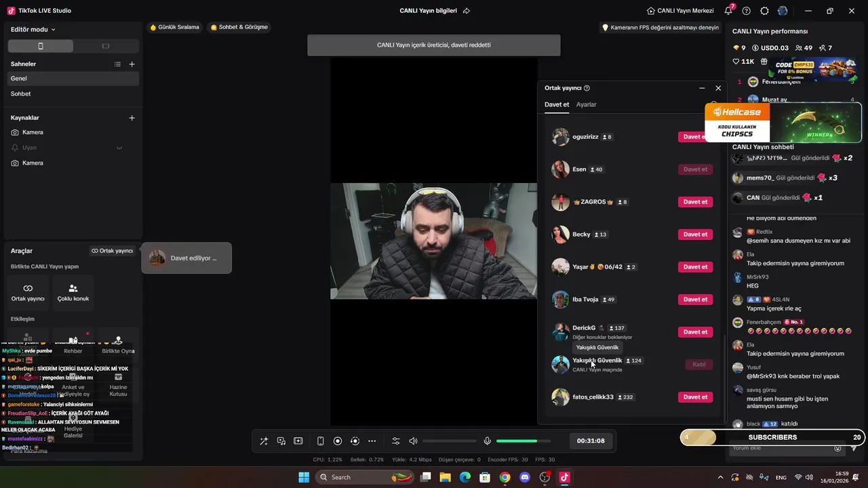Switch to the Ayarlar tab
This screenshot has height=488, width=868.
coord(587,104)
